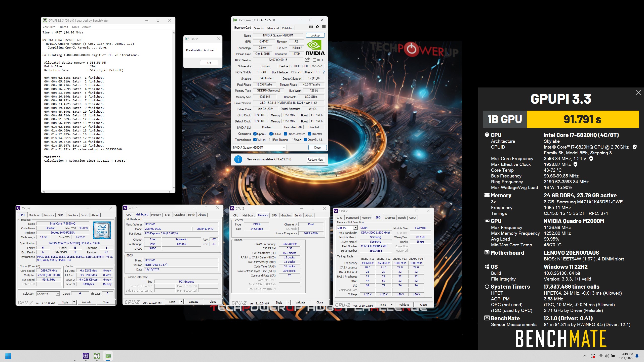Click the Lookup button in GPU-Z
Viewport: 644px width, 362px height.
point(315,35)
